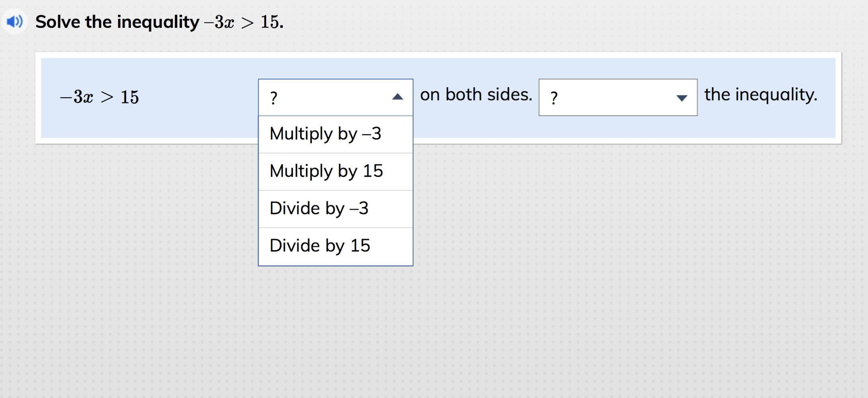Image resolution: width=868 pixels, height=398 pixels.
Task: Choose the "Multiply by 15" option
Action: pos(326,171)
